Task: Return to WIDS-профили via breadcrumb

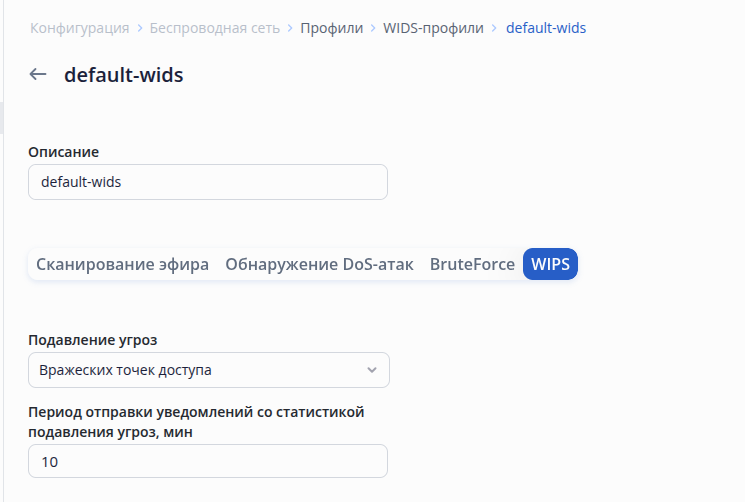Action: pos(433,29)
